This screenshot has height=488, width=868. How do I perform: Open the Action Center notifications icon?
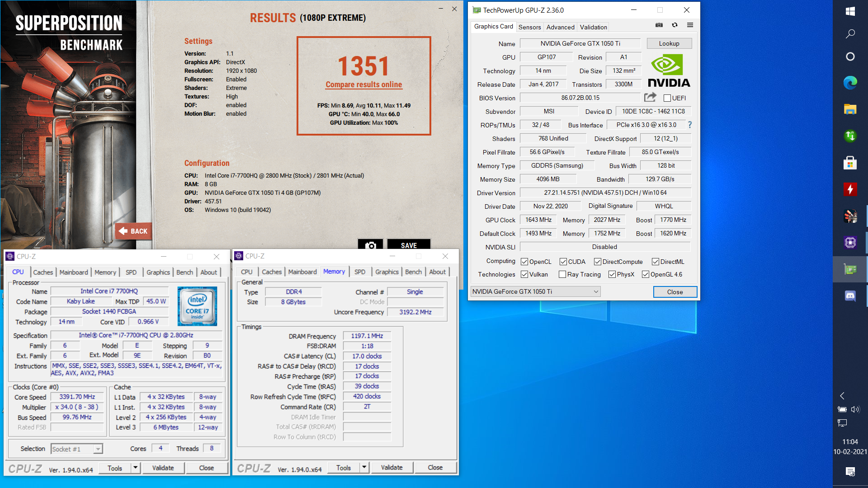pos(850,472)
